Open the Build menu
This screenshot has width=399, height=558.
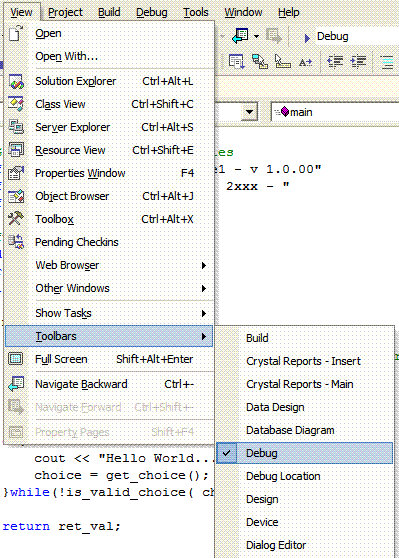(x=109, y=12)
